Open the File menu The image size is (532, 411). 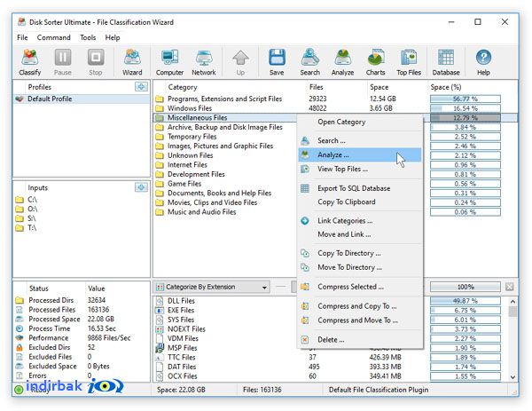tap(22, 37)
